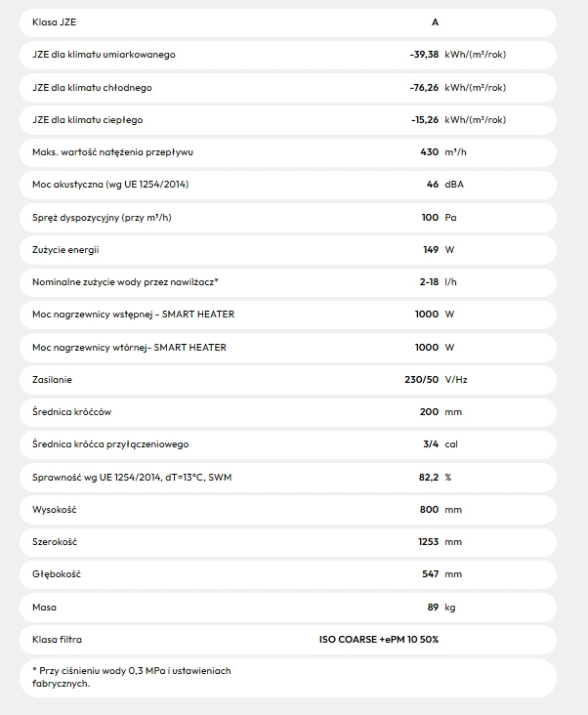588x715 pixels.
Task: Click the Klasa JZE row label
Action: click(x=54, y=21)
